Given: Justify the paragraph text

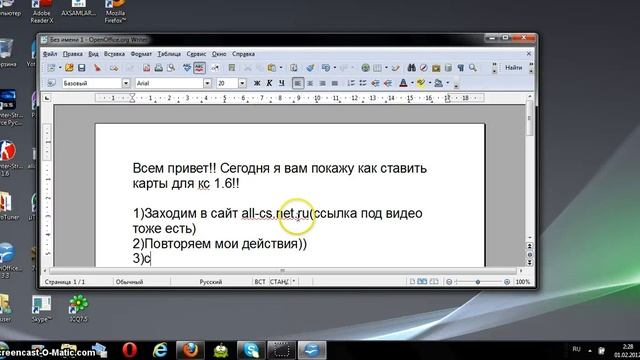Looking at the screenshot, I should click(x=335, y=83).
